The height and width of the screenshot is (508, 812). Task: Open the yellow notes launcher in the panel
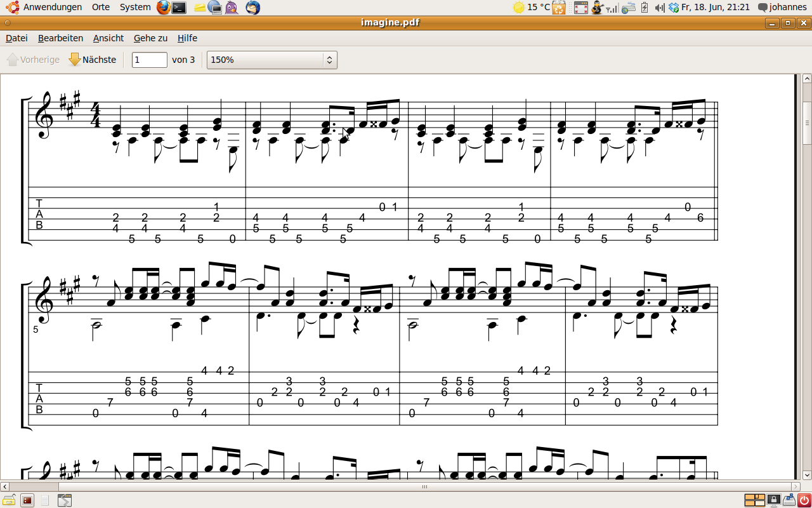(x=199, y=8)
